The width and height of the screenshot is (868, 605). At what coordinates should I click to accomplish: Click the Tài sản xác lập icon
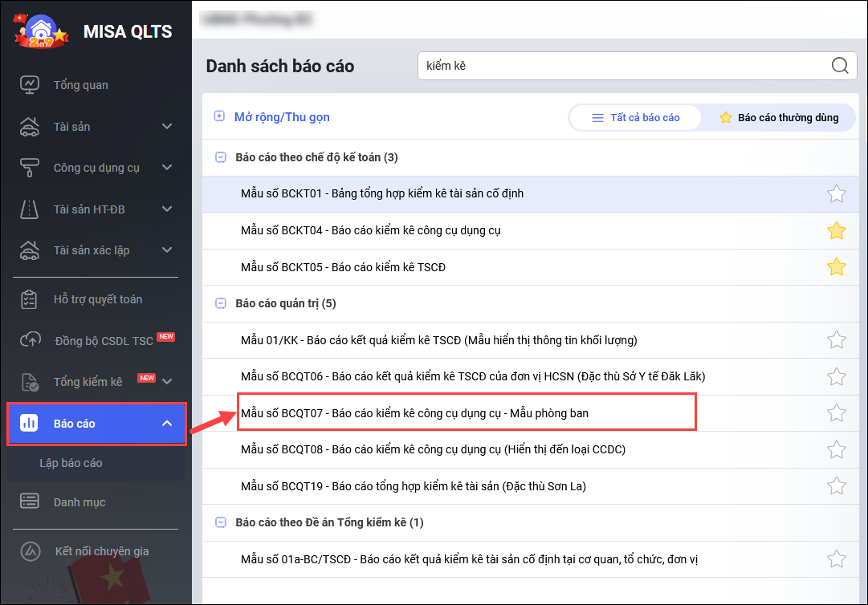pos(30,250)
